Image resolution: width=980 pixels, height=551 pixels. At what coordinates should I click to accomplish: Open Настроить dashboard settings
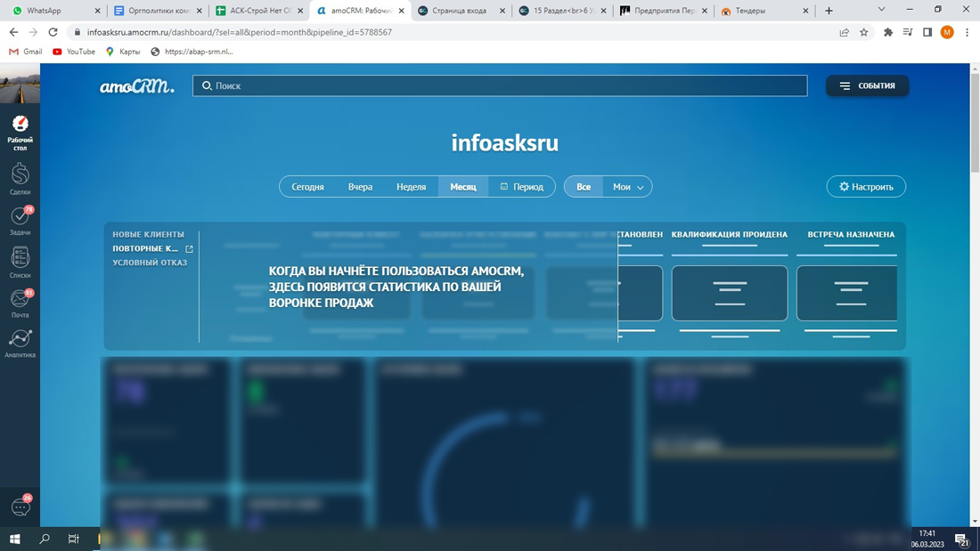coord(866,187)
